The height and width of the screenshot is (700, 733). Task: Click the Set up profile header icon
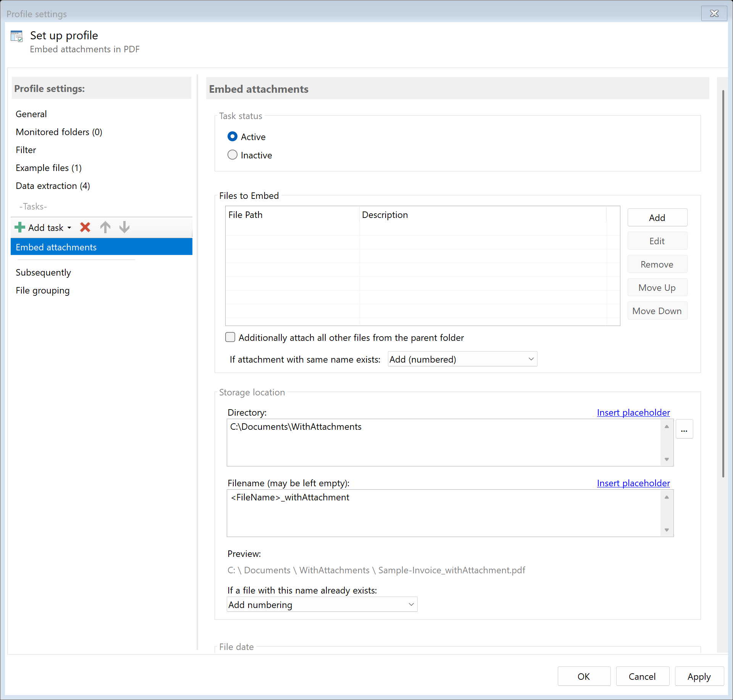(x=17, y=35)
